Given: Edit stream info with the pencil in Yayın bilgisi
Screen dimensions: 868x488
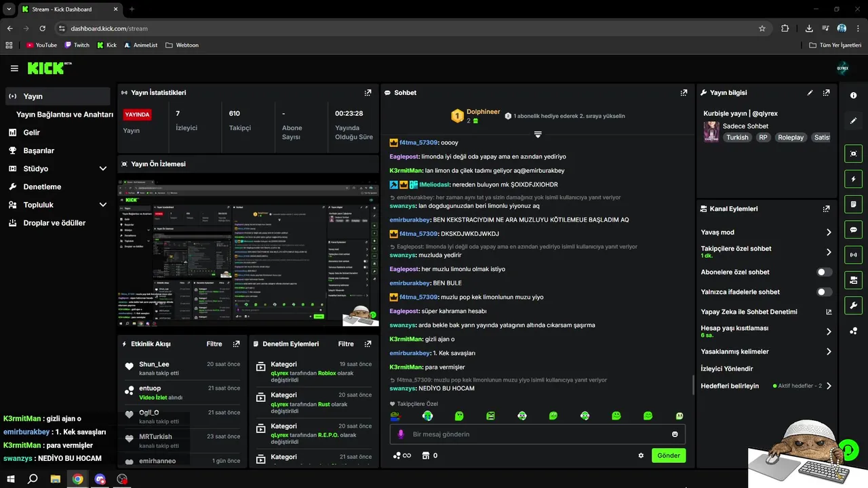Looking at the screenshot, I should pos(810,93).
